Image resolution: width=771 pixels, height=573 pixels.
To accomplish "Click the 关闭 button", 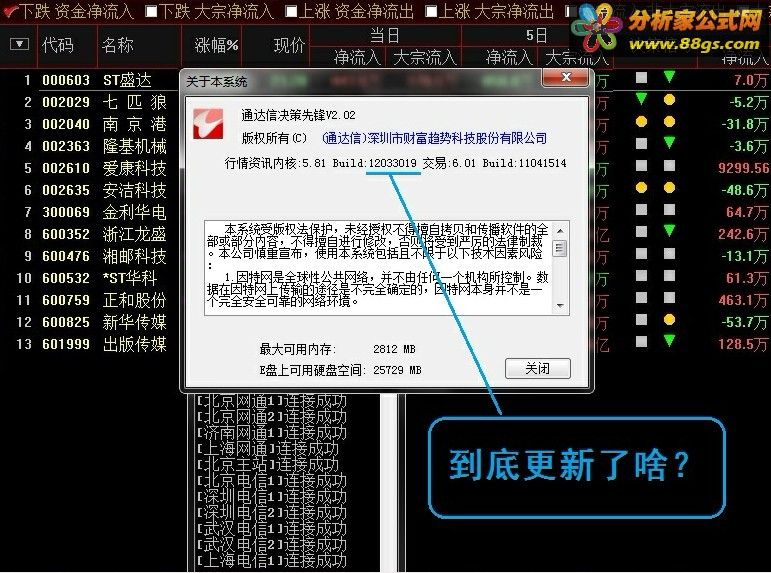I will (537, 368).
